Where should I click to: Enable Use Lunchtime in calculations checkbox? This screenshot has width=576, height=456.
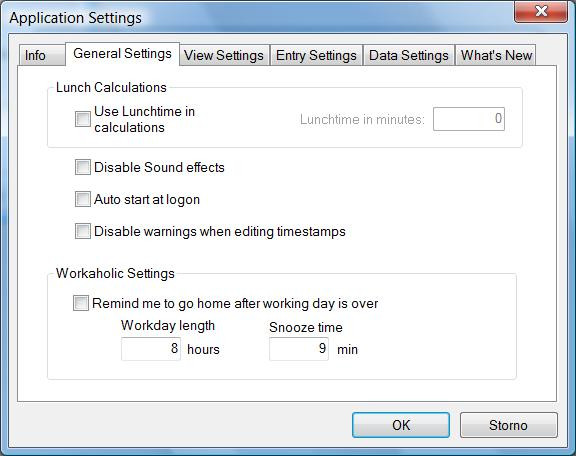click(x=83, y=119)
